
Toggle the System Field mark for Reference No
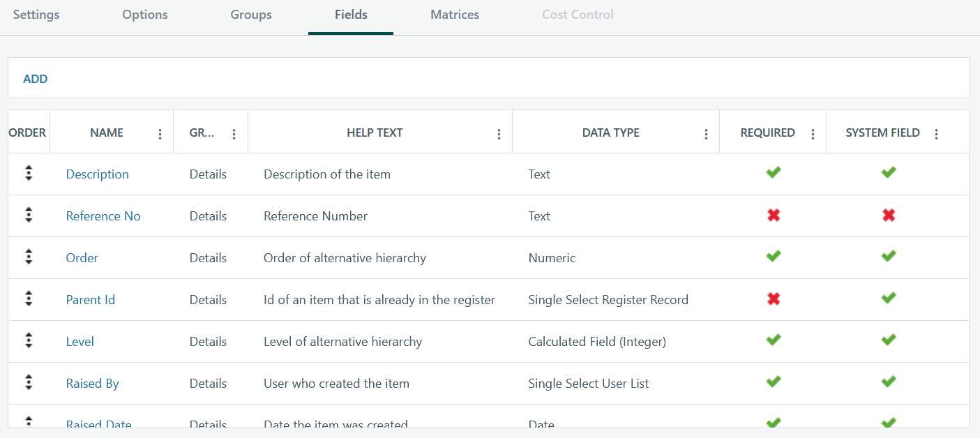pos(888,216)
